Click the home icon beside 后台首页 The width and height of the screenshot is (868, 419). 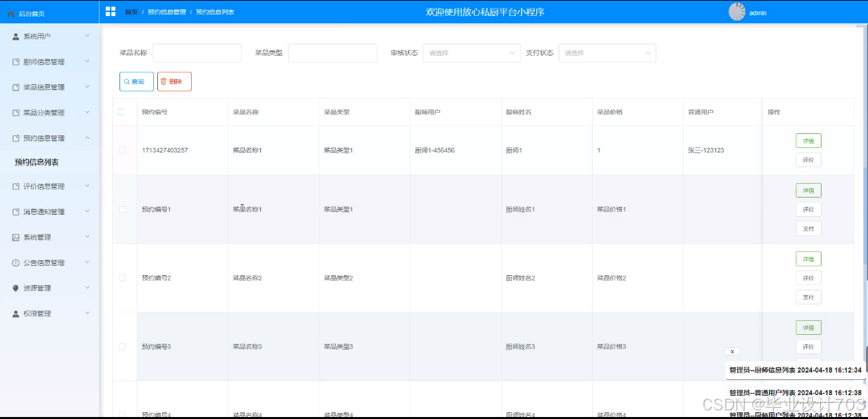pyautogui.click(x=11, y=13)
